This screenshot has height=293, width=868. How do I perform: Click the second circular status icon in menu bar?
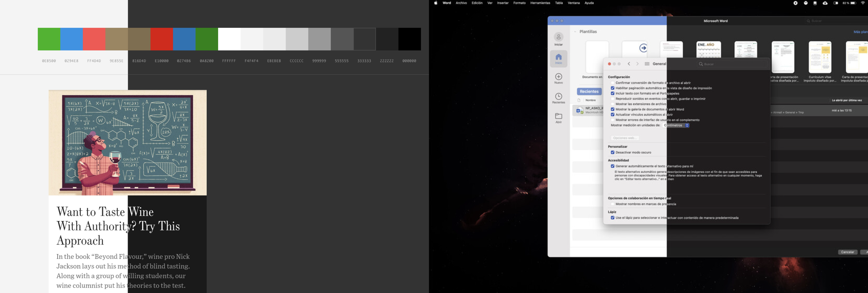coord(806,3)
